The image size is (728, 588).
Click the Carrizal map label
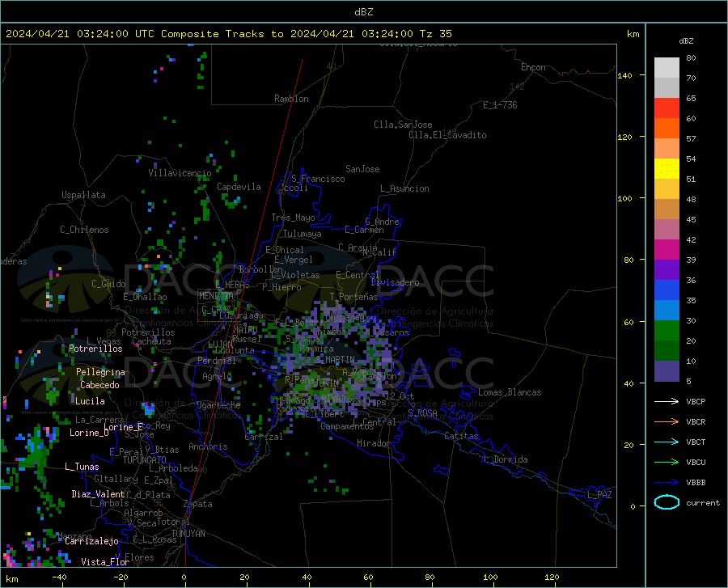(263, 437)
